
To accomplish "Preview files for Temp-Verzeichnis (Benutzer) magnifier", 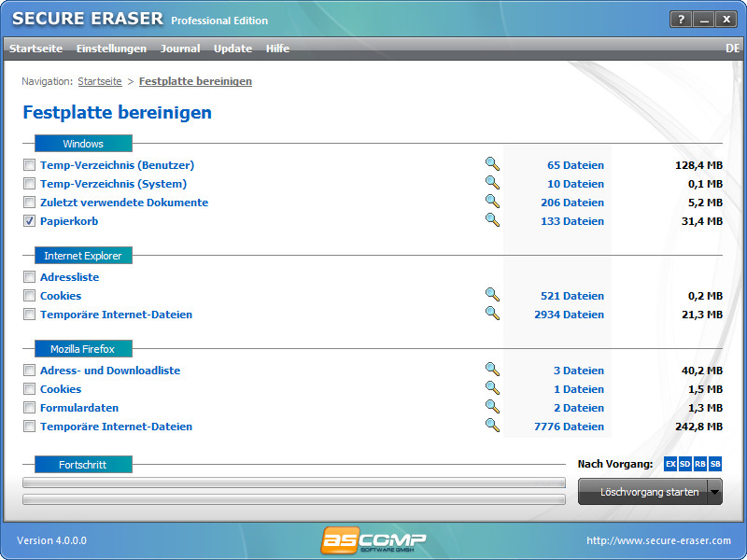I will (493, 164).
